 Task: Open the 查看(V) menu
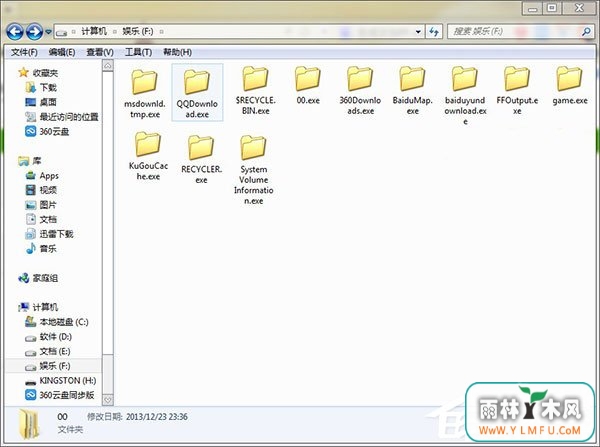[x=100, y=52]
